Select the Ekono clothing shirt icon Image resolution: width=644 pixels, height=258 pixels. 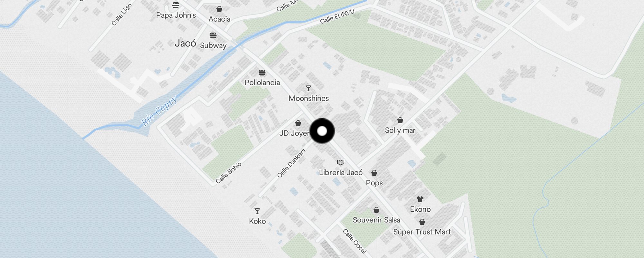420,199
